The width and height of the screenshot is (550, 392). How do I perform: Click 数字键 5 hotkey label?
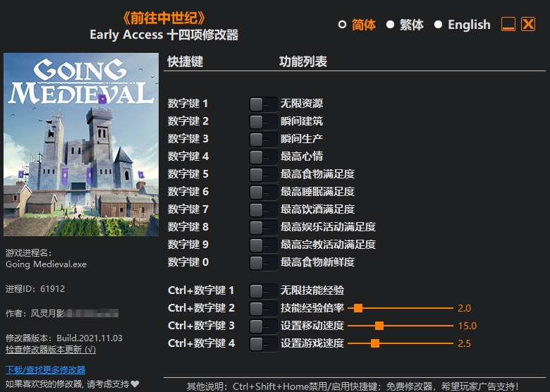pos(188,174)
